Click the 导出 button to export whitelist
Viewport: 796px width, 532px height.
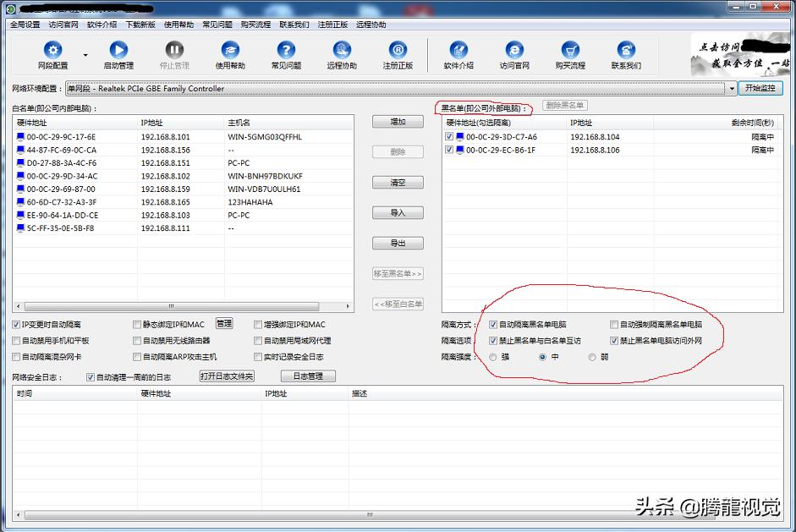click(397, 244)
